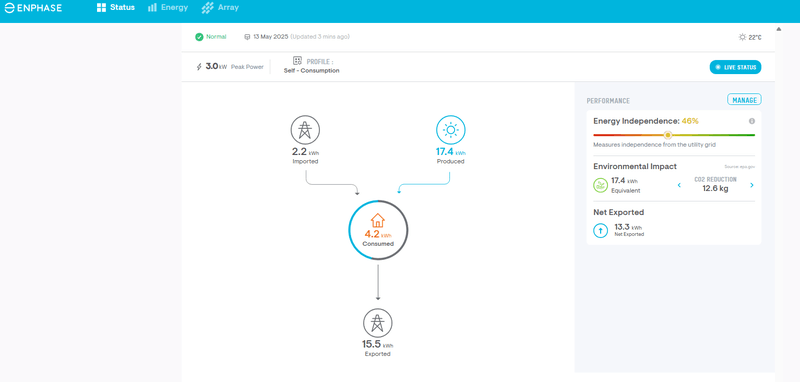800x382 pixels.
Task: Click the 3.0 kW Peak Power value
Action: tap(216, 66)
